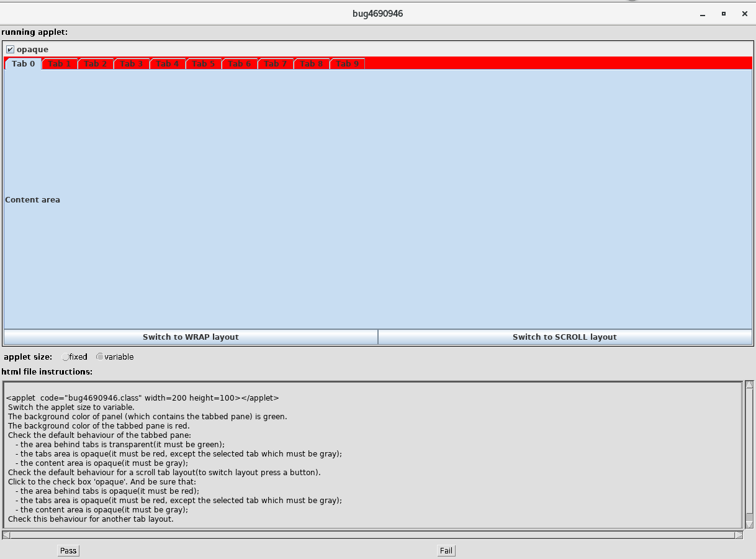Uncheck the opaque checkbox

coord(10,50)
